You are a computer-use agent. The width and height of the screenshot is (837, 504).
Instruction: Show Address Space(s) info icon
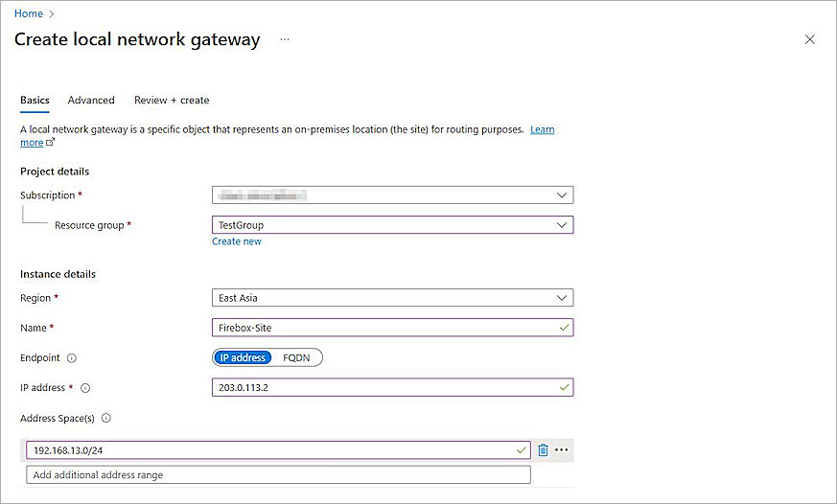coord(106,418)
